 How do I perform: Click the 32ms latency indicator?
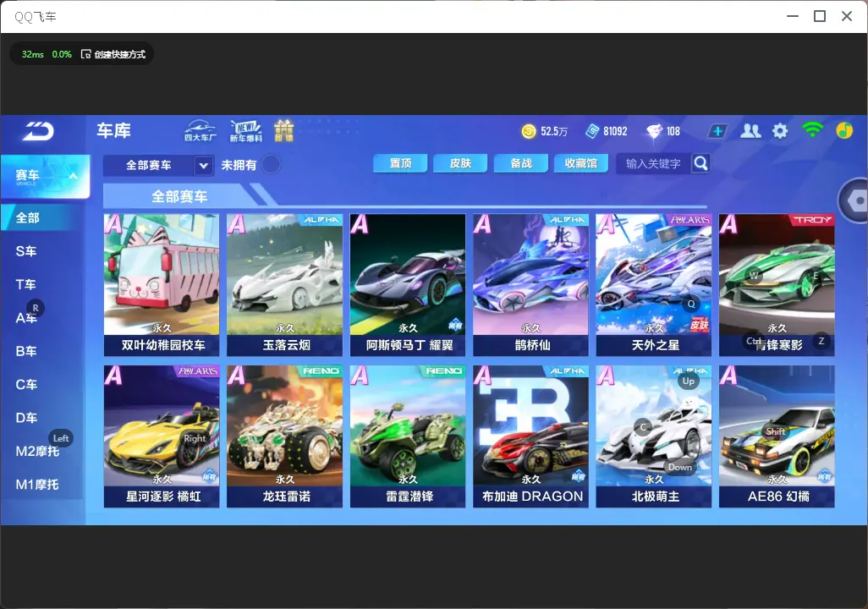tap(33, 54)
